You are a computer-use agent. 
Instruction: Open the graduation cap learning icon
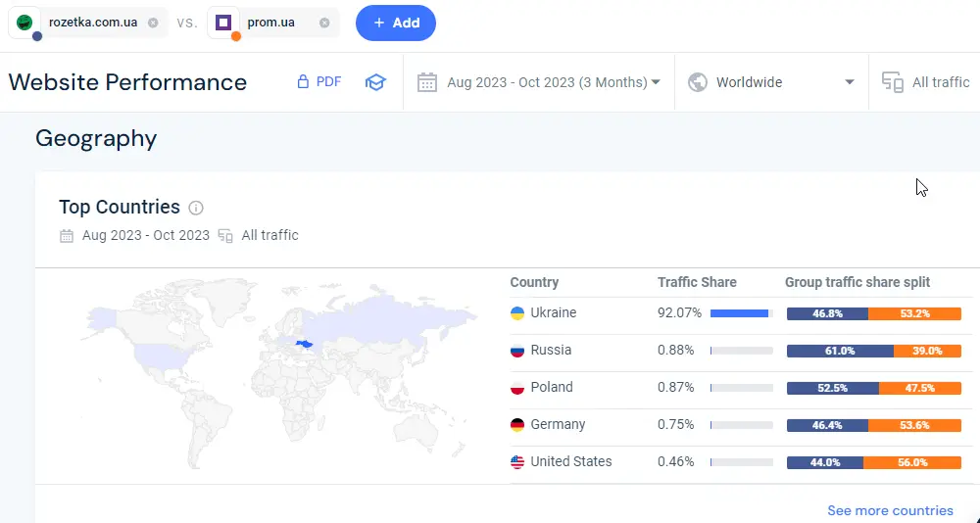pos(375,82)
